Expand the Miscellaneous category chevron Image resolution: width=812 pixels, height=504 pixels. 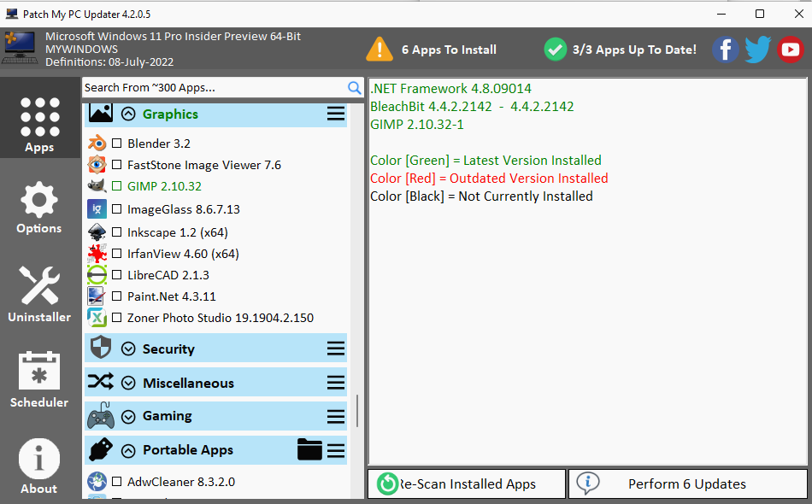(128, 383)
